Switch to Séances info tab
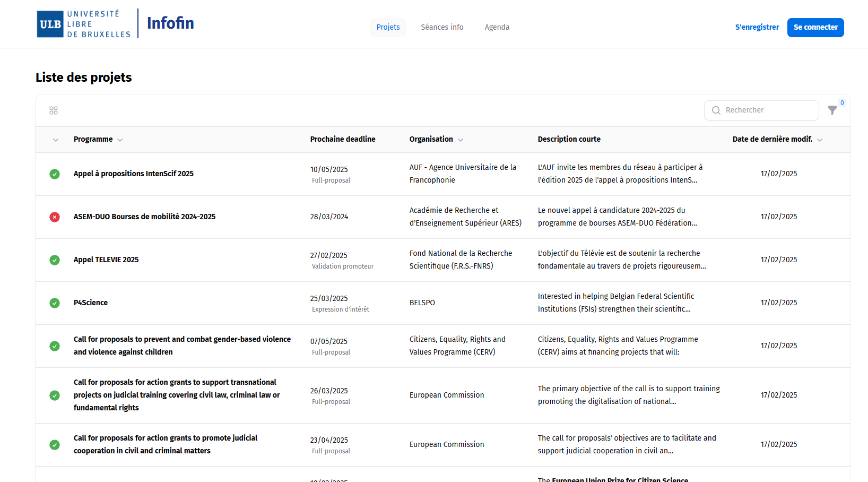This screenshot has width=868, height=482. (x=442, y=27)
